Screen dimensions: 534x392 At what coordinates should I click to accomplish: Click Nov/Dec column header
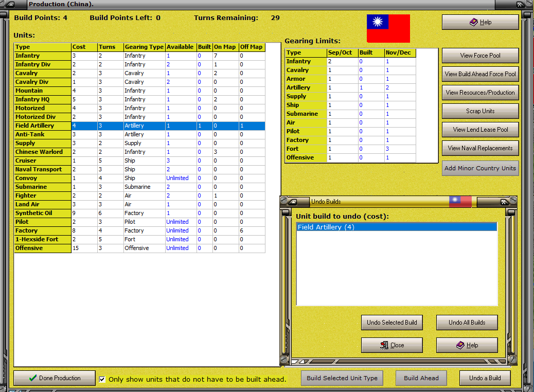coord(400,53)
